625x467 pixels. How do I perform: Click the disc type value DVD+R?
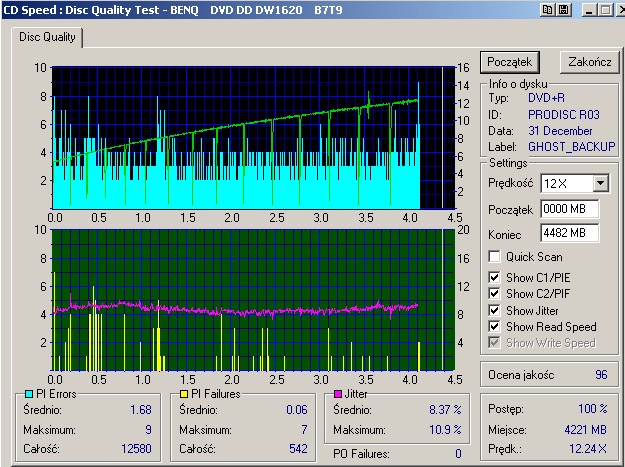546,98
